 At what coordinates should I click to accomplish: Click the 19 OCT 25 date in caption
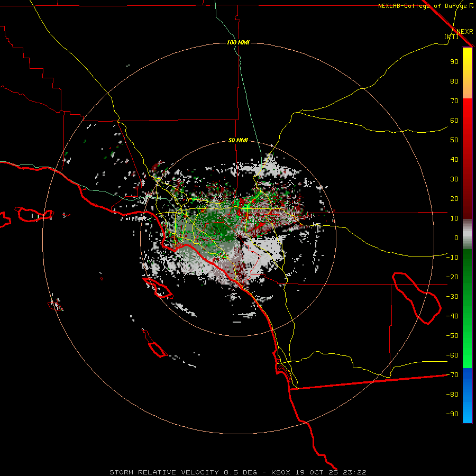[316, 472]
